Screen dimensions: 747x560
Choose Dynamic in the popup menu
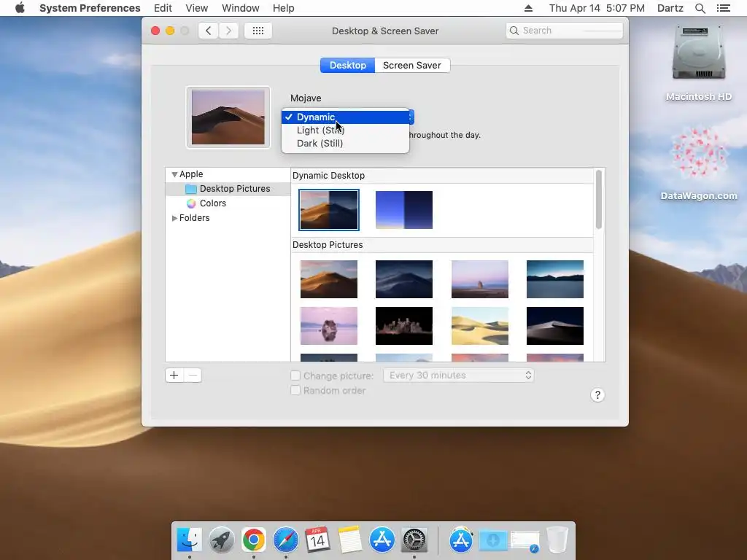tap(345, 117)
